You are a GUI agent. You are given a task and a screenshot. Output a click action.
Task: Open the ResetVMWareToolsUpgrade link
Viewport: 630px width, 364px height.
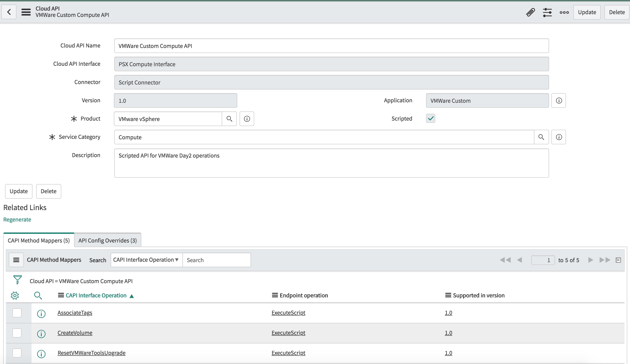[91, 353]
